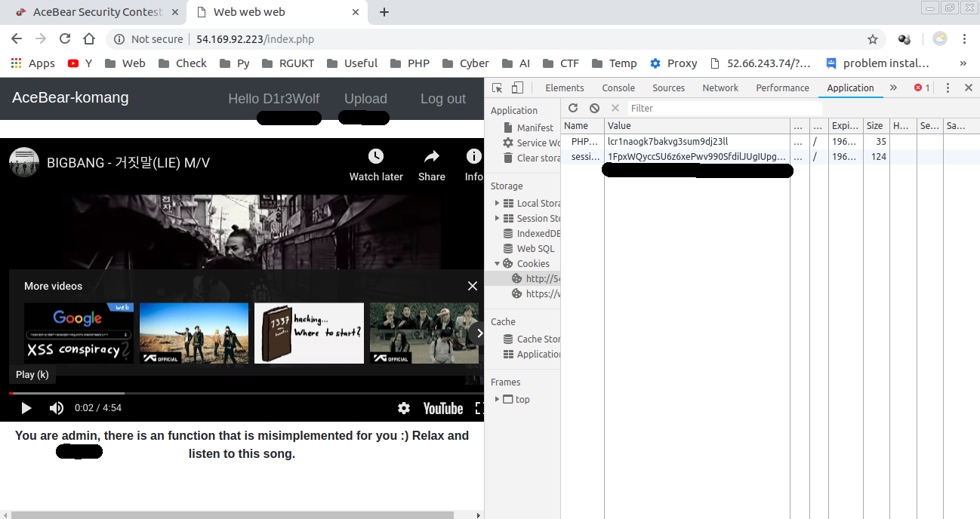The height and width of the screenshot is (519, 980).
Task: Open the Cyber bookmarks folder
Action: pyautogui.click(x=466, y=63)
